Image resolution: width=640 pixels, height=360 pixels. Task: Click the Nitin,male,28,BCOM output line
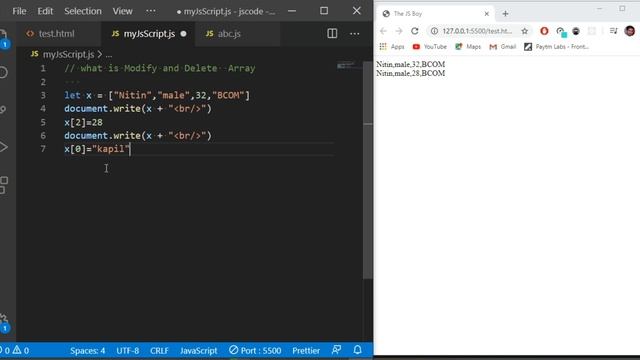pos(411,73)
